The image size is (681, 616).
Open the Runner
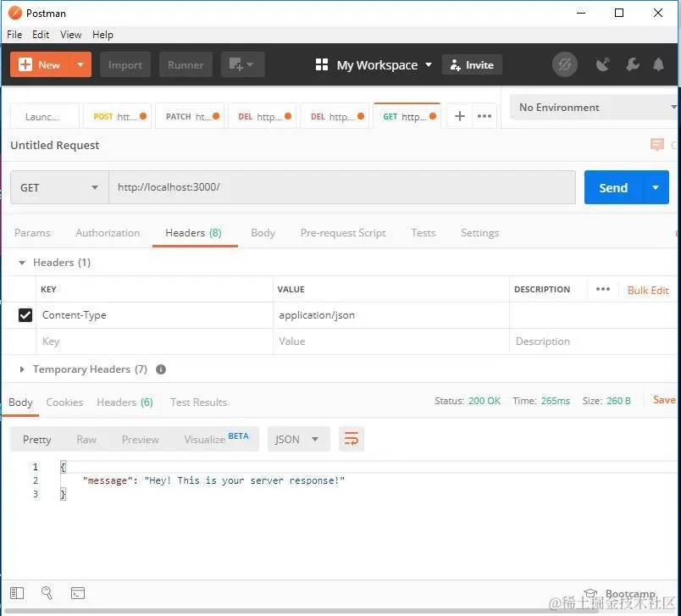[x=185, y=64]
